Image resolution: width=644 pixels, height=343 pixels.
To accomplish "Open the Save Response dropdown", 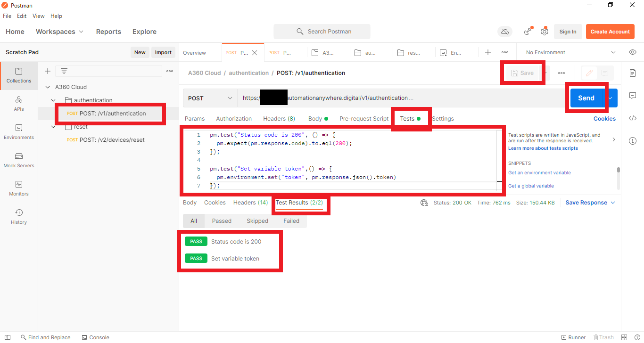I will [590, 203].
